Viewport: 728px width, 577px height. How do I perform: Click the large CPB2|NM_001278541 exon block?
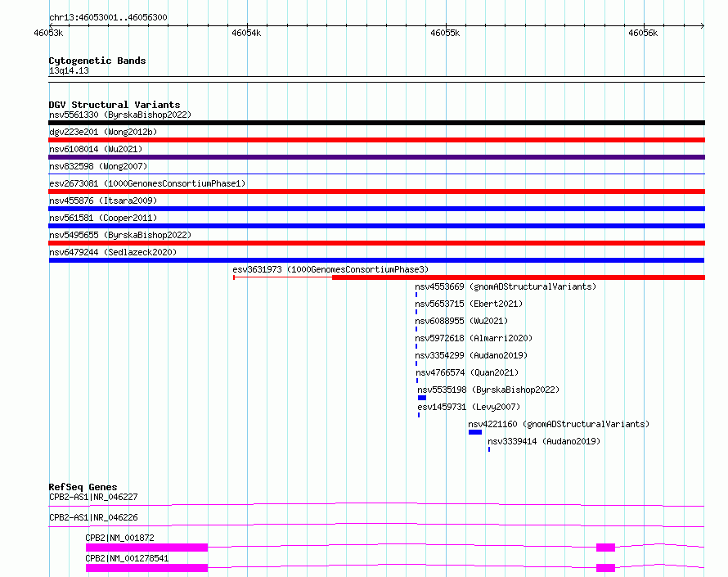(146, 568)
